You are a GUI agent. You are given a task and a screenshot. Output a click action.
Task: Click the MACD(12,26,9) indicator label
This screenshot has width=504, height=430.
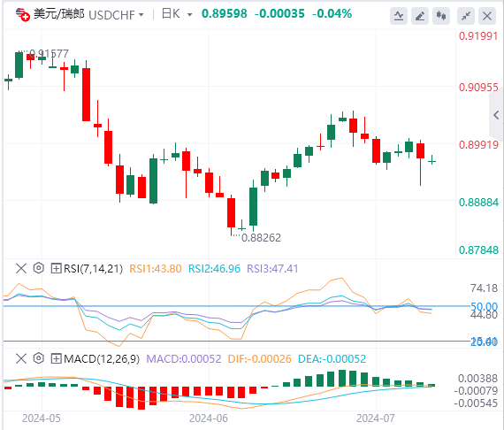click(102, 359)
